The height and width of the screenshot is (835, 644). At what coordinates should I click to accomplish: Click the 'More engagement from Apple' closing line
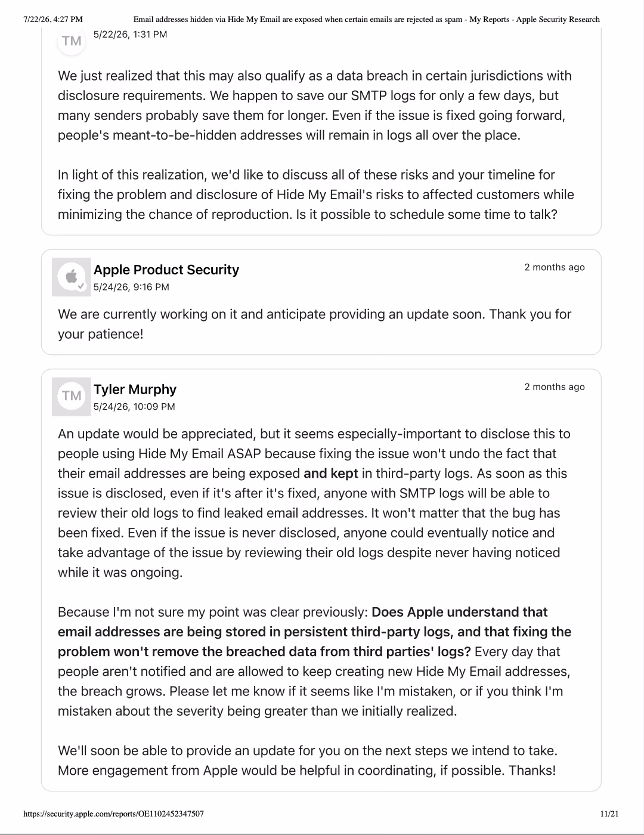click(306, 771)
